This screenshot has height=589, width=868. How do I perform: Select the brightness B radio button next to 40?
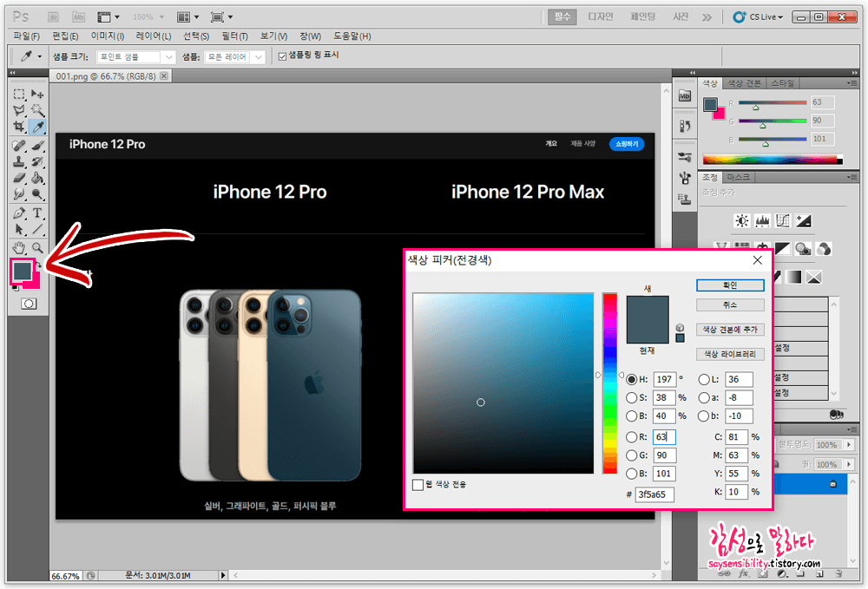pyautogui.click(x=632, y=416)
